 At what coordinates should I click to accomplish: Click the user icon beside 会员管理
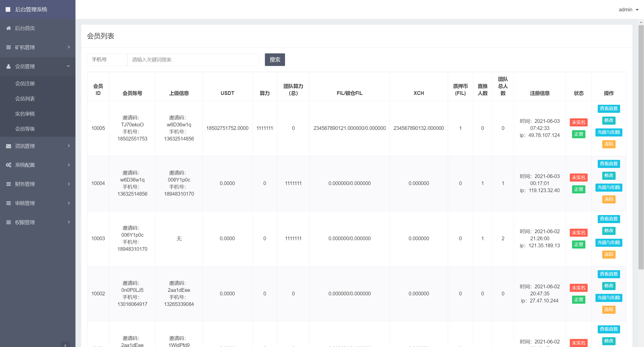(9, 66)
